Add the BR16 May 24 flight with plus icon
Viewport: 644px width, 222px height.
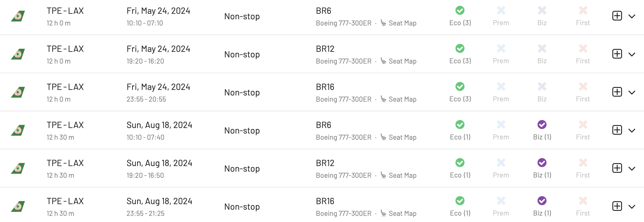click(x=617, y=92)
